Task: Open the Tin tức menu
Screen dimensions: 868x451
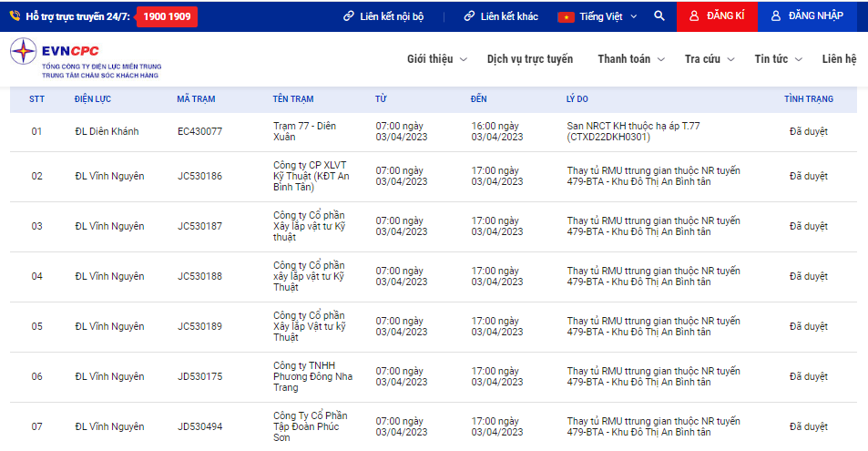Action: click(x=778, y=59)
